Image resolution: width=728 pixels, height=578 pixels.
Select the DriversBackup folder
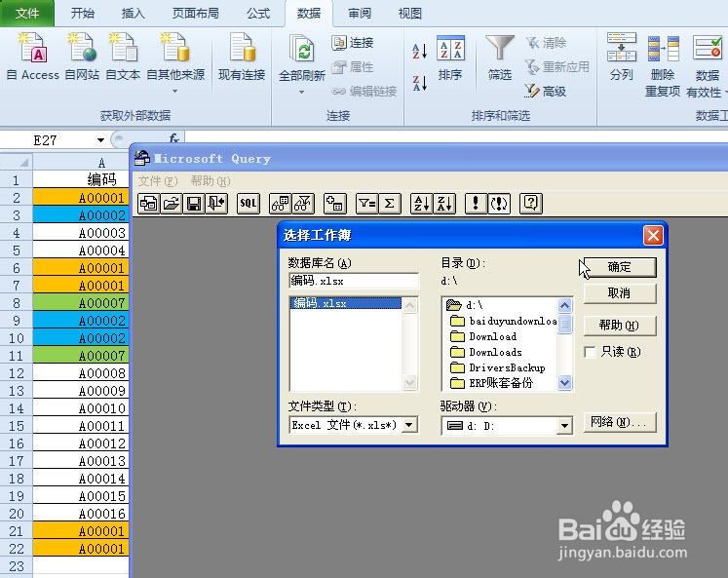[x=498, y=367]
